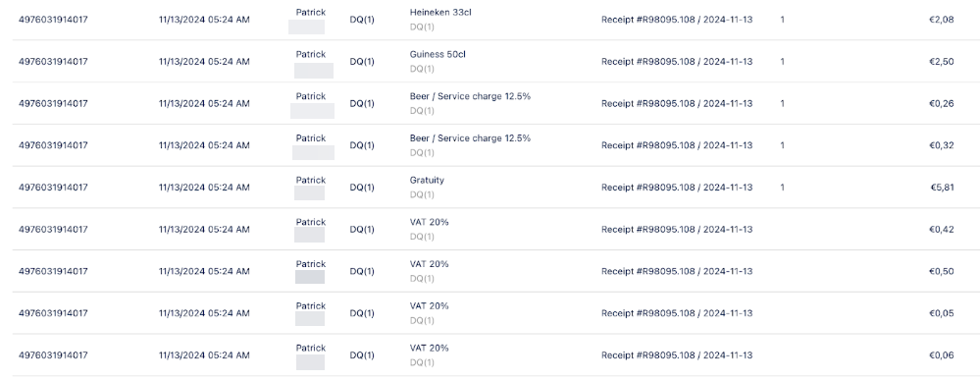980x380 pixels.
Task: Select the €0,06 VAT amount
Action: pos(941,354)
